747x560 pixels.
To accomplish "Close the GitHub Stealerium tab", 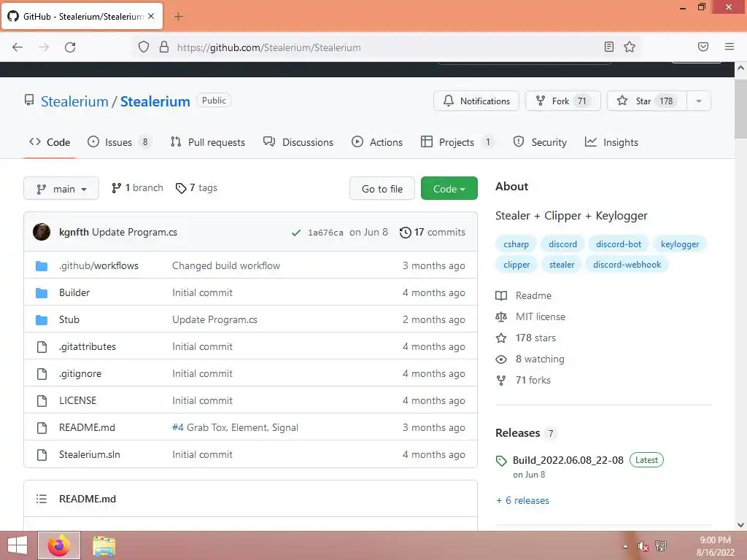I will pos(151,16).
